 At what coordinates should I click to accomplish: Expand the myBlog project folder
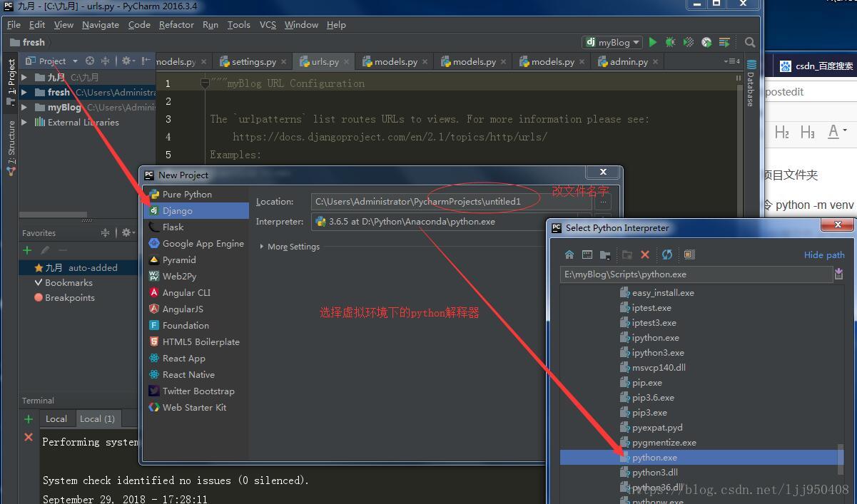click(24, 107)
